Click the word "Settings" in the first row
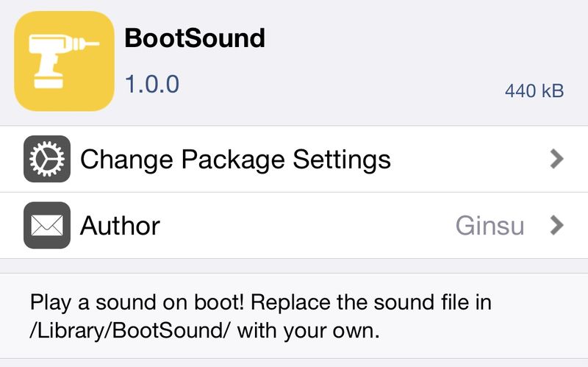The width and height of the screenshot is (588, 367). coord(342,160)
